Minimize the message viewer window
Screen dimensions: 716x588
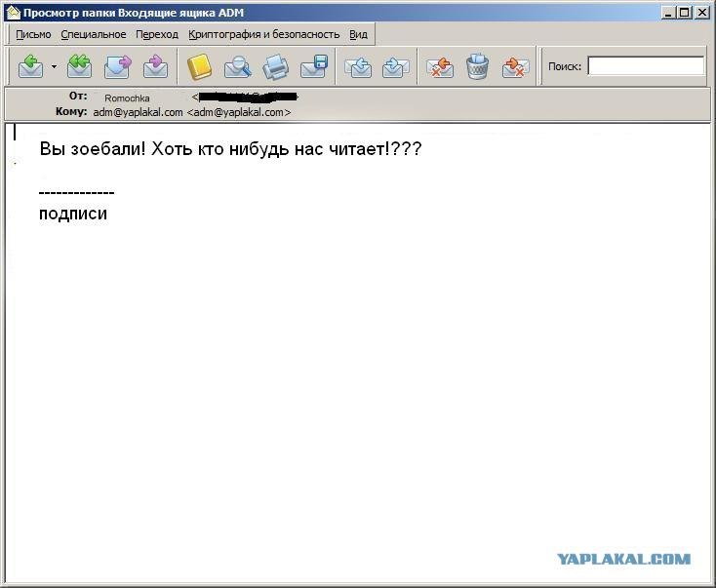(668, 13)
